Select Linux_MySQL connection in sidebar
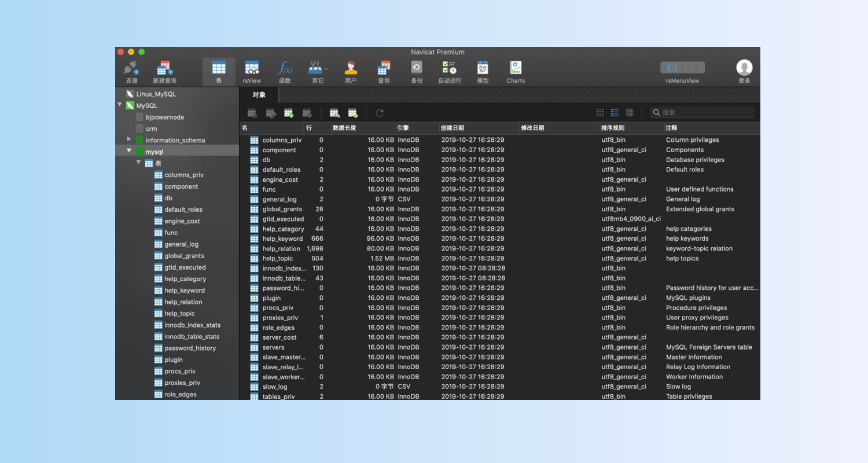868x463 pixels. [156, 94]
